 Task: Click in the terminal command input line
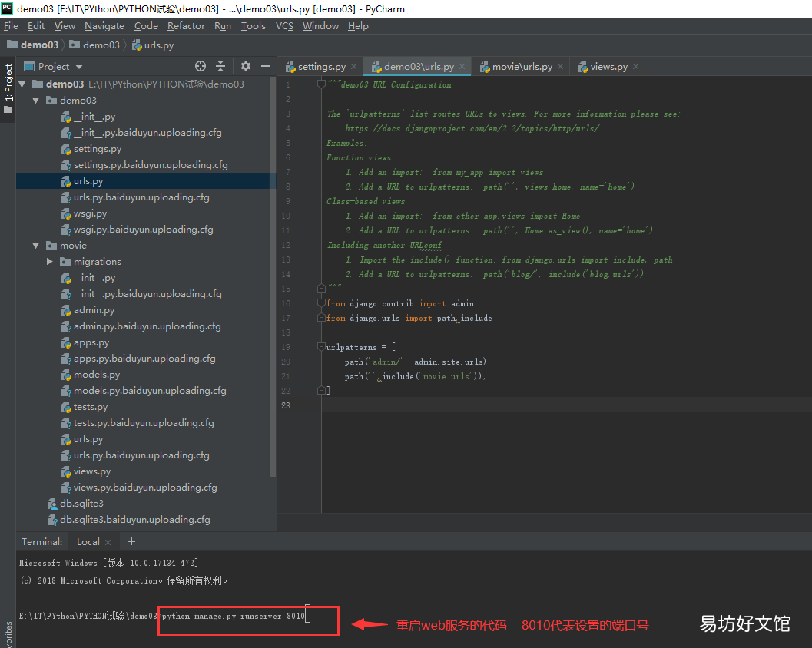pyautogui.click(x=234, y=616)
